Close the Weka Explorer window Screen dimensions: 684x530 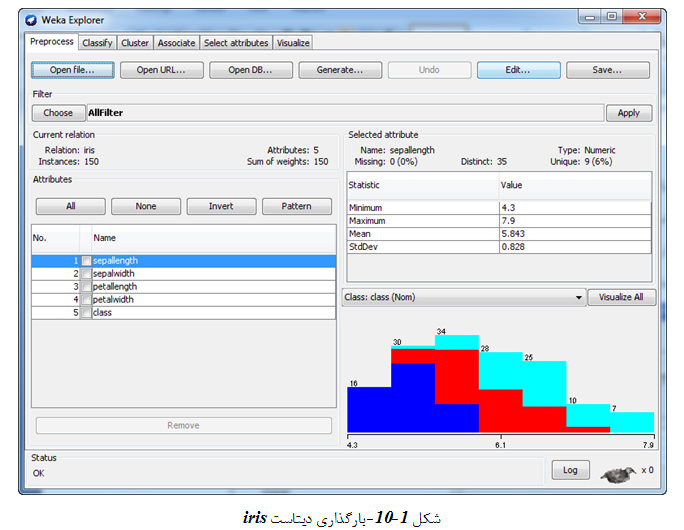642,17
